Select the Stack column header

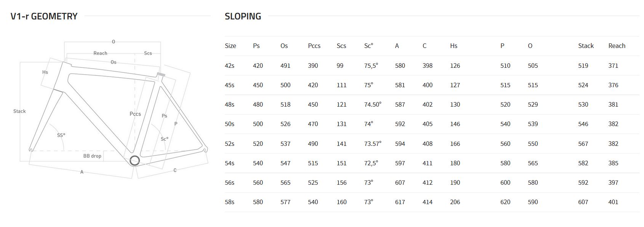tap(586, 46)
